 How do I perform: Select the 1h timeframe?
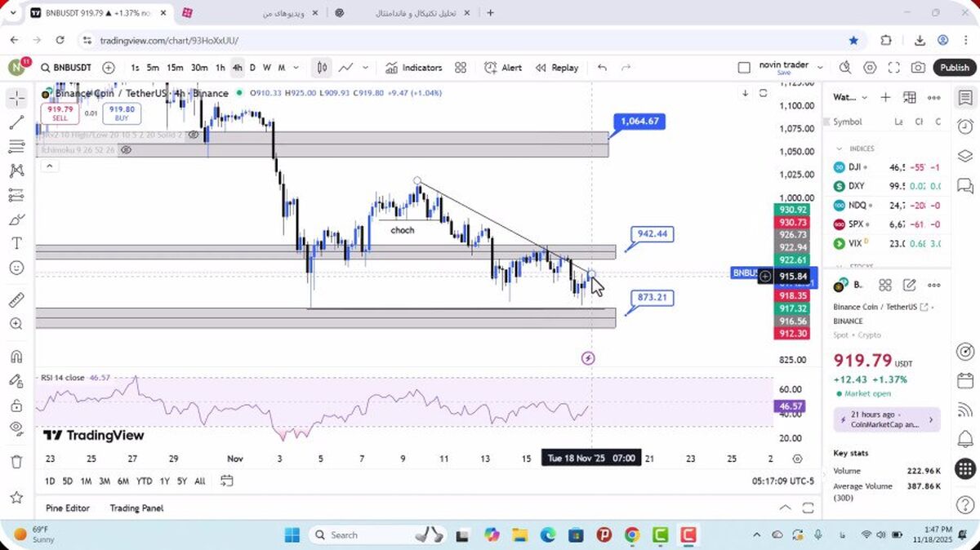coord(220,68)
